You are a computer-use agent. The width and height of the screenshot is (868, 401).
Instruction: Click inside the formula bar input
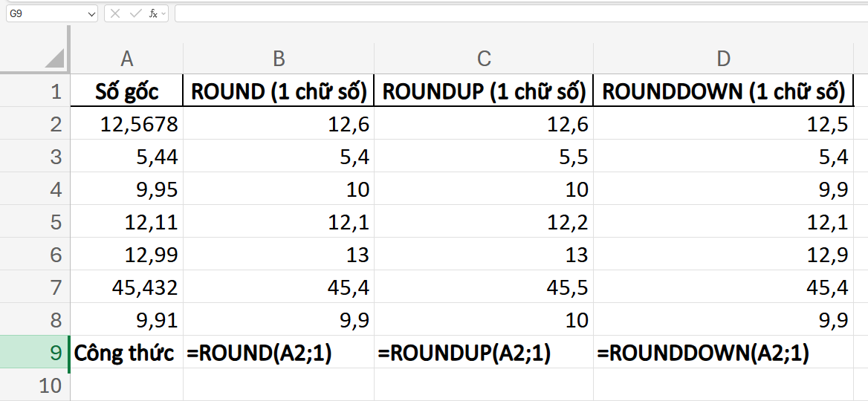(520, 13)
